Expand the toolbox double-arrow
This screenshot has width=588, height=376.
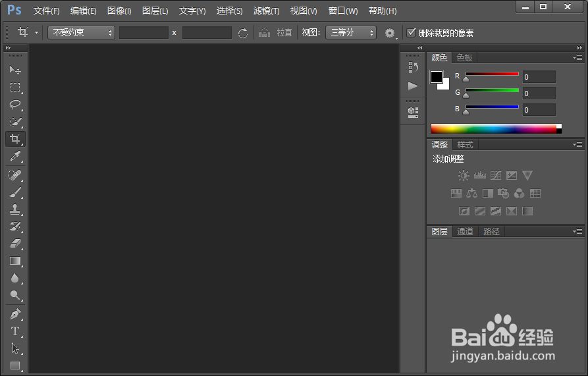pyautogui.click(x=8, y=47)
